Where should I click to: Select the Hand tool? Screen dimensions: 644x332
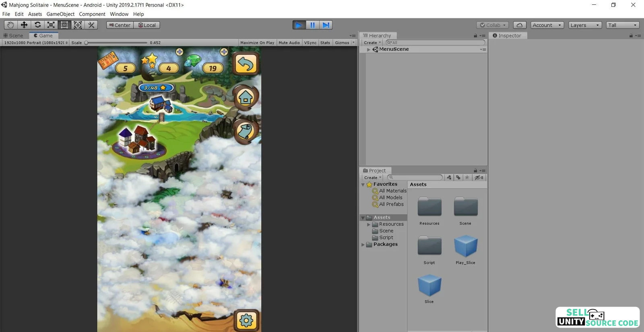click(x=10, y=25)
